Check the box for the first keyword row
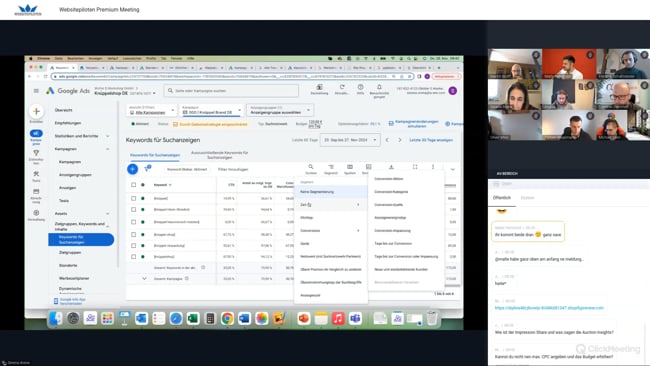Screen dimensions: 650x366 point(133,198)
